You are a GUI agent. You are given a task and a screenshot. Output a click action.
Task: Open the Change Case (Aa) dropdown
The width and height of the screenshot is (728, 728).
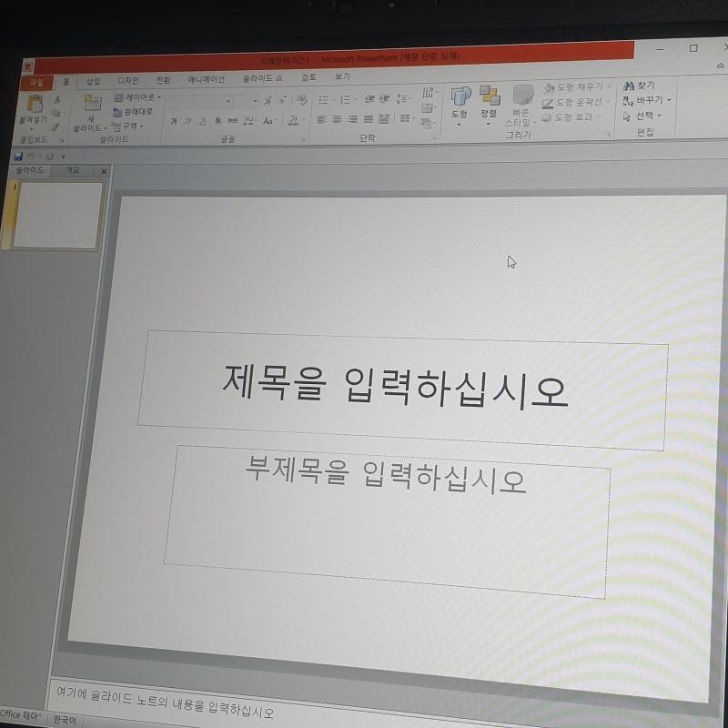(x=269, y=121)
